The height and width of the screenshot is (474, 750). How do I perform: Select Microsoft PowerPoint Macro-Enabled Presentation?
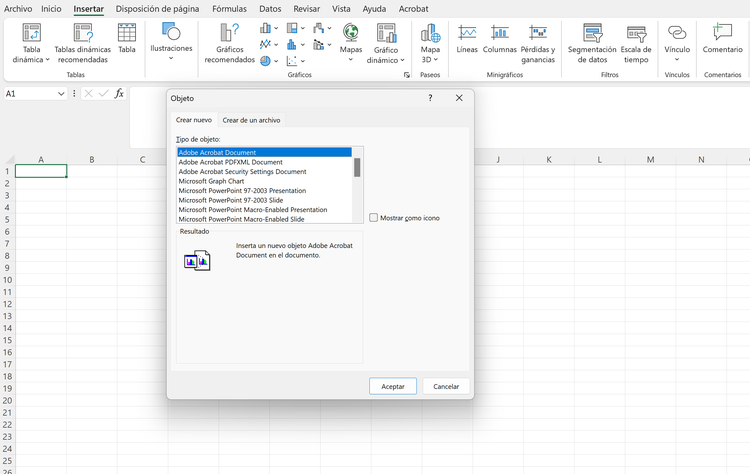tap(265, 210)
